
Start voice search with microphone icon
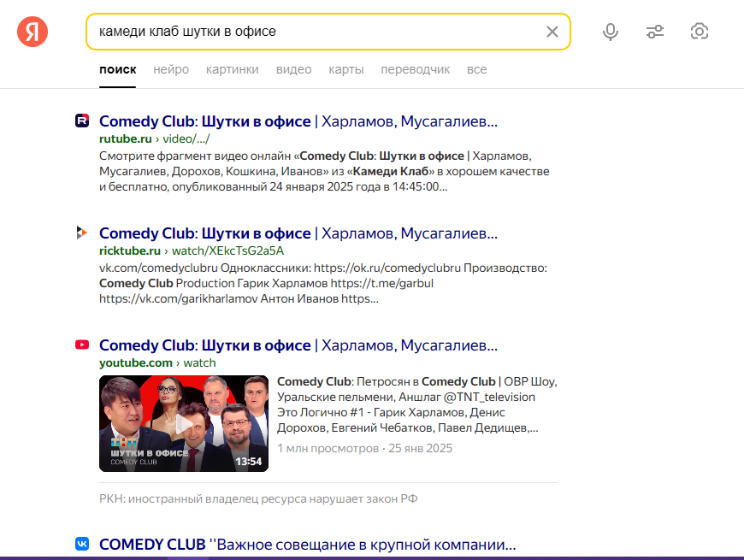click(x=610, y=32)
